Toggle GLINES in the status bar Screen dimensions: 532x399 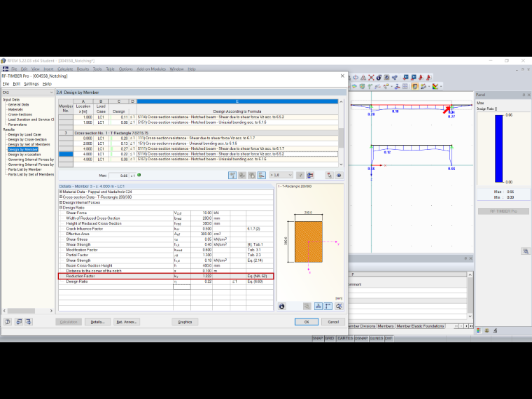(x=377, y=338)
